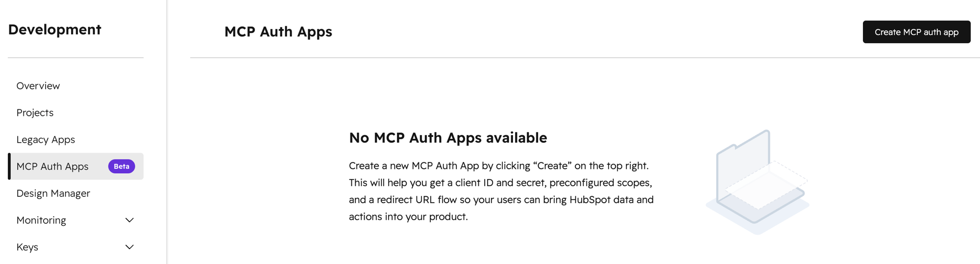980x264 pixels.
Task: Open Legacy Apps from the sidebar
Action: tap(46, 140)
